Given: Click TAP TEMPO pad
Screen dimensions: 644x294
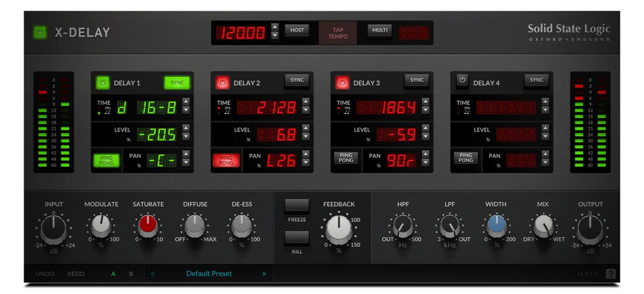Looking at the screenshot, I should 339,33.
